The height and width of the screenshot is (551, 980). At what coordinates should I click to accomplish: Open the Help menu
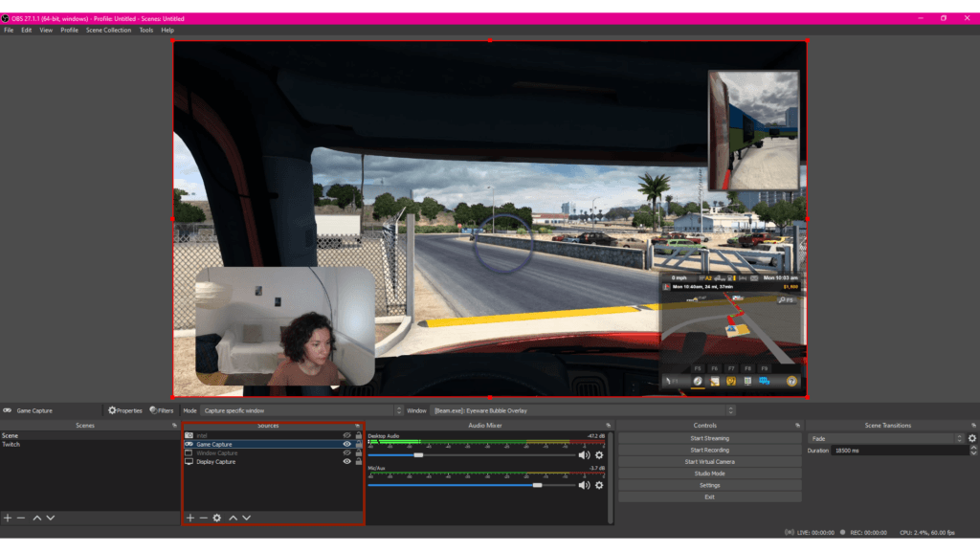167,30
